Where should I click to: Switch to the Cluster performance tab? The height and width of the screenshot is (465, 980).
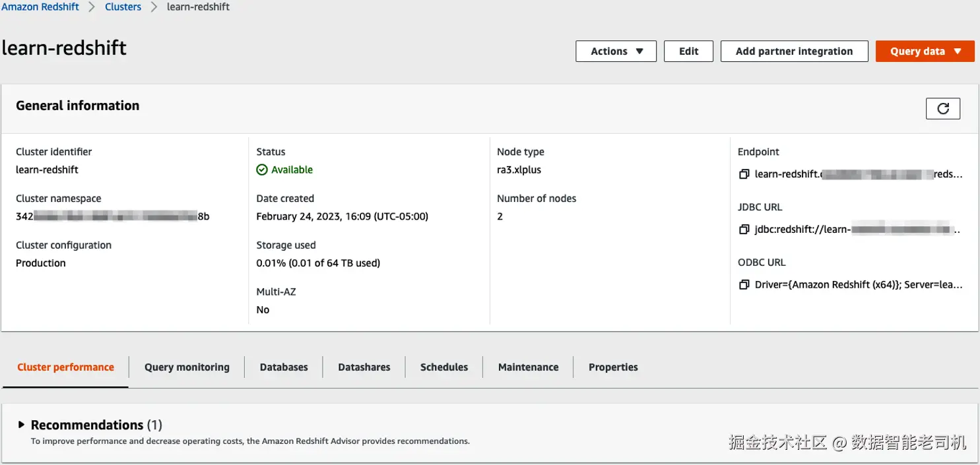(x=65, y=367)
